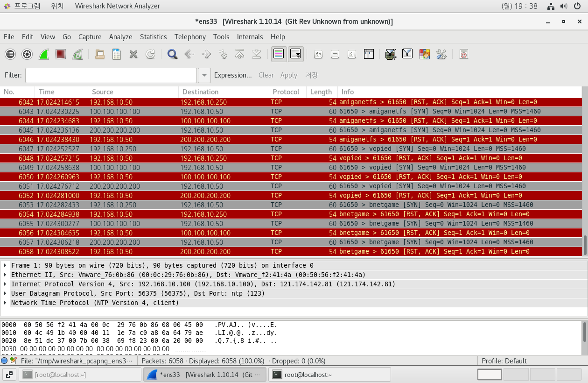Open the Statistics menu
This screenshot has height=383, width=588.
153,36
